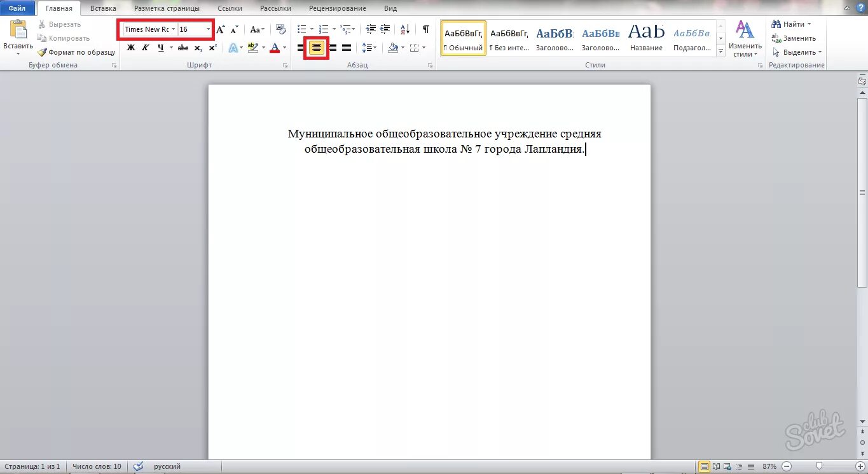Open the line spacing dropdown
Viewport: 868px width, 474px height.
(369, 48)
